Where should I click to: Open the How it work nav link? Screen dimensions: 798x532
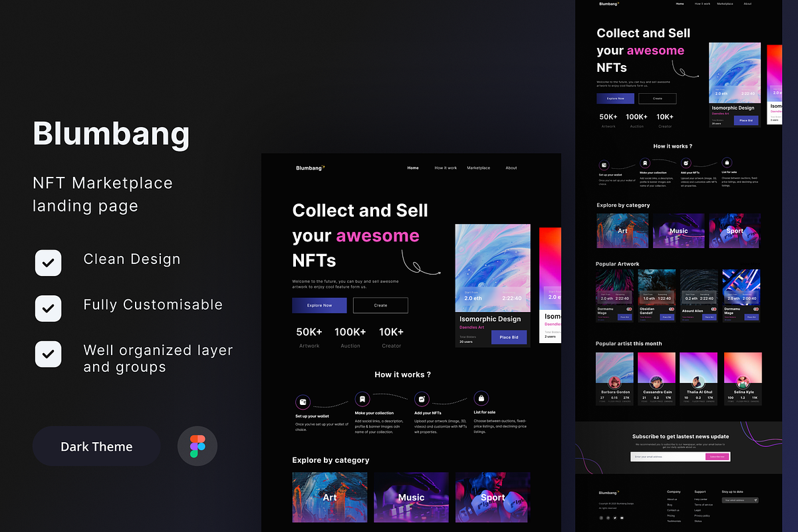(x=446, y=168)
